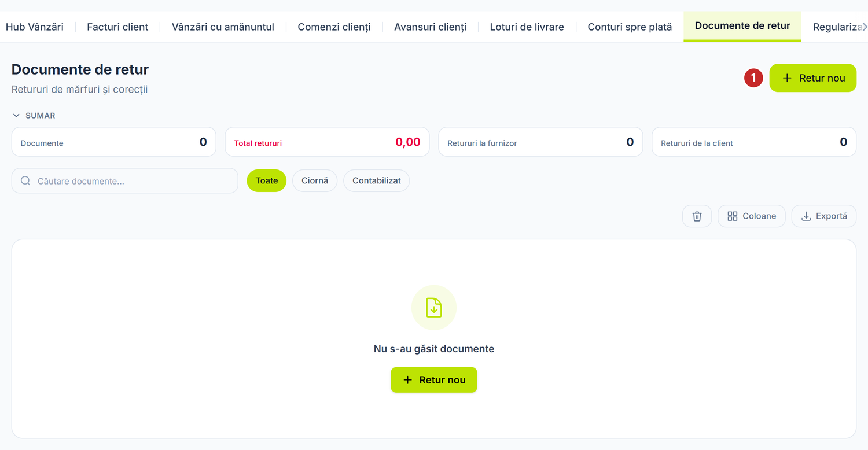Filter by Ciornă status

(x=315, y=180)
